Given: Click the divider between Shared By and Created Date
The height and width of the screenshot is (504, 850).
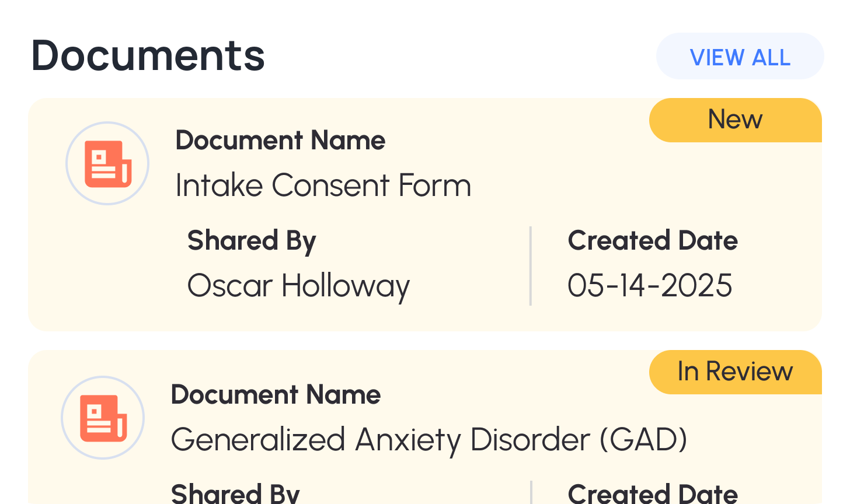Looking at the screenshot, I should pos(530,266).
